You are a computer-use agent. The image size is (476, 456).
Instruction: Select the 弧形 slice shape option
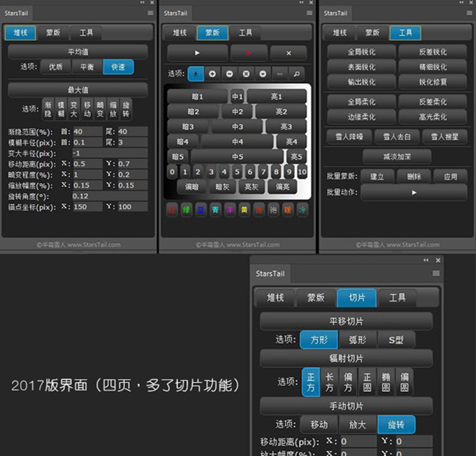(x=357, y=340)
